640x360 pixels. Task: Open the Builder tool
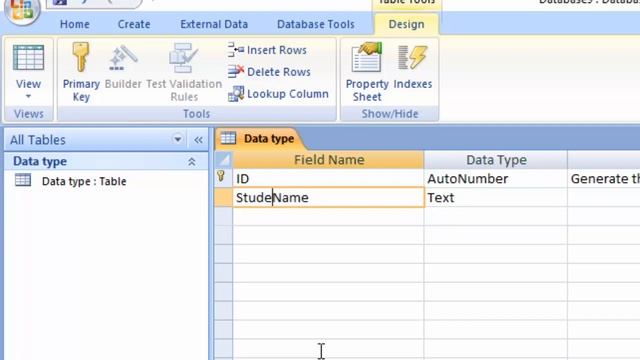point(123,67)
